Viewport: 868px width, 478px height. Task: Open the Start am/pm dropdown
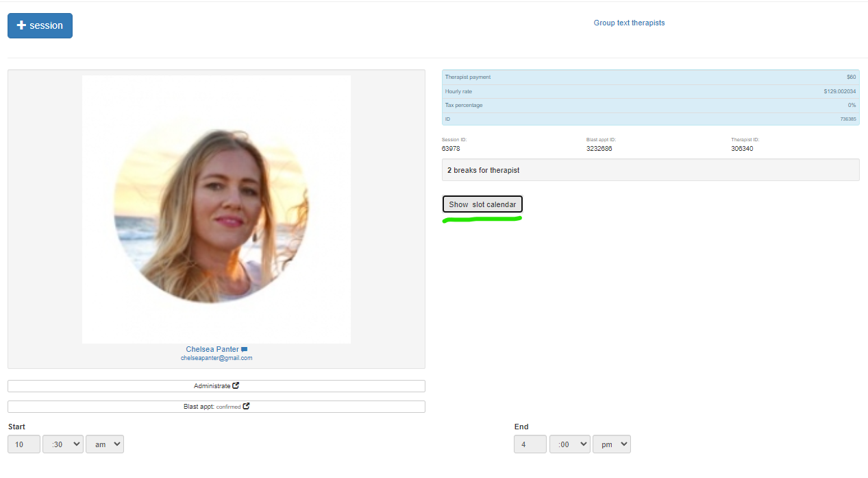[105, 444]
